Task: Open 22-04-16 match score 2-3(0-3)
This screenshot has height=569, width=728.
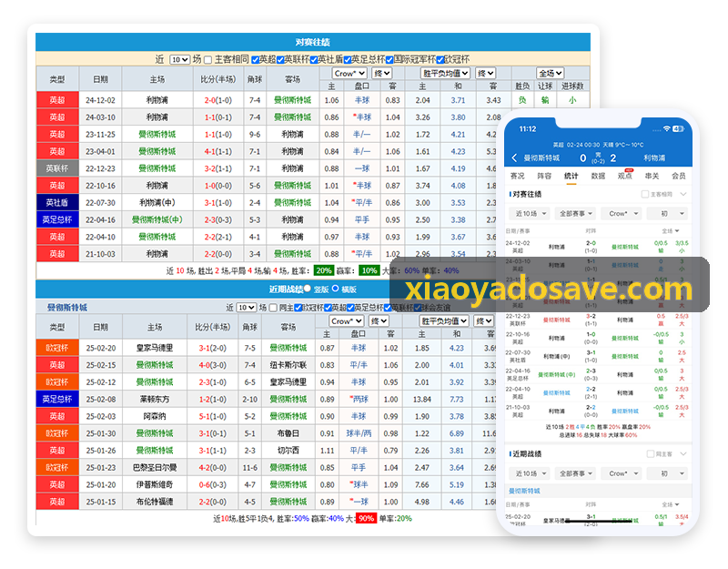Action: [217, 219]
